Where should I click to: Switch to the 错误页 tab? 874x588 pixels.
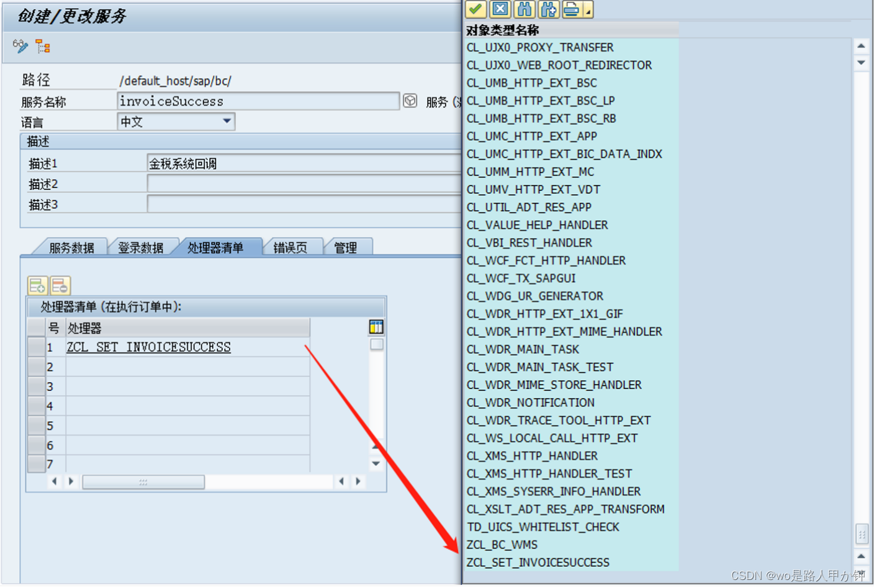point(292,246)
